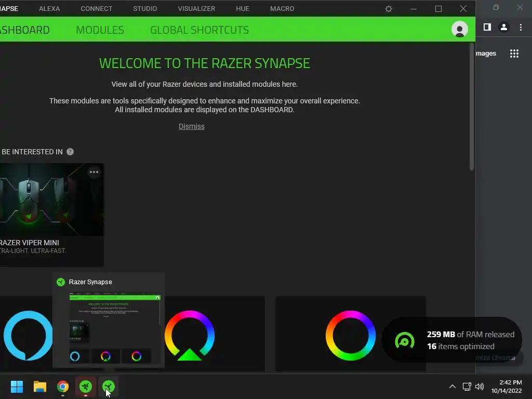Viewport: 532px width, 399px height.
Task: Click the Synapse vertical scrollbar
Action: [472, 107]
